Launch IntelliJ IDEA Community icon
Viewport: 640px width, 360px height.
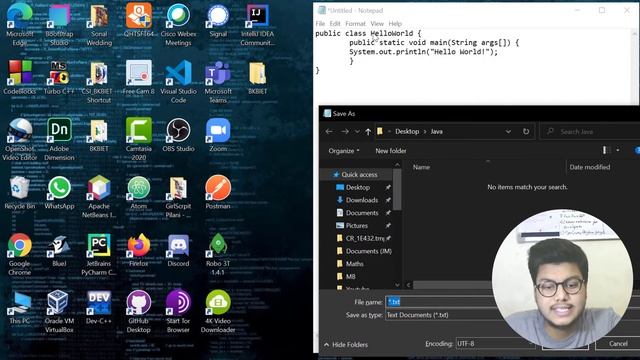point(257,24)
